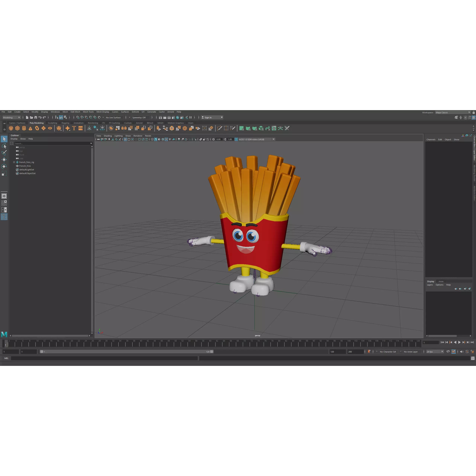Select the Rotate tool in the left toolbox
The height and width of the screenshot is (476, 476).
[4, 166]
